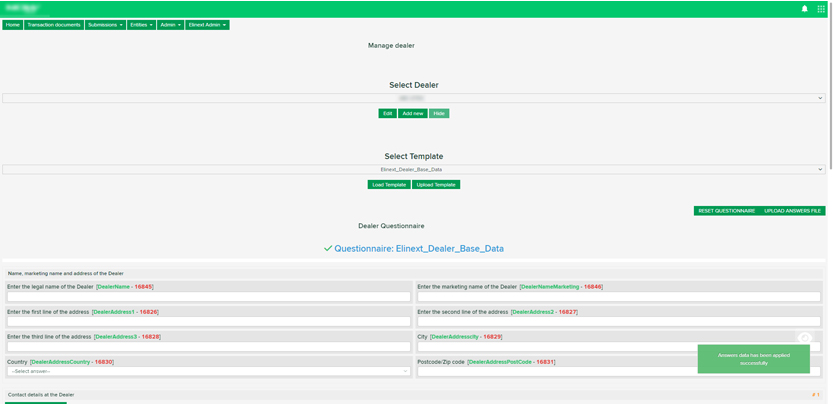Open the Entities menu
The height and width of the screenshot is (405, 834).
(141, 25)
